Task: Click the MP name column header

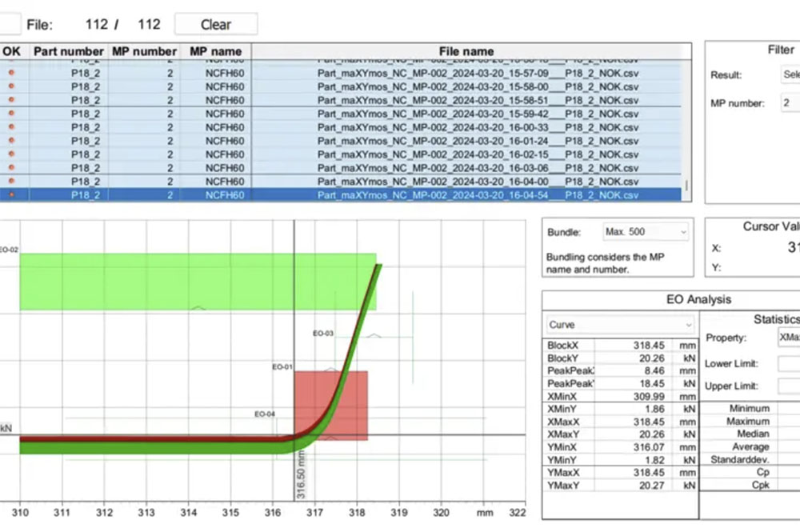Action: click(215, 51)
